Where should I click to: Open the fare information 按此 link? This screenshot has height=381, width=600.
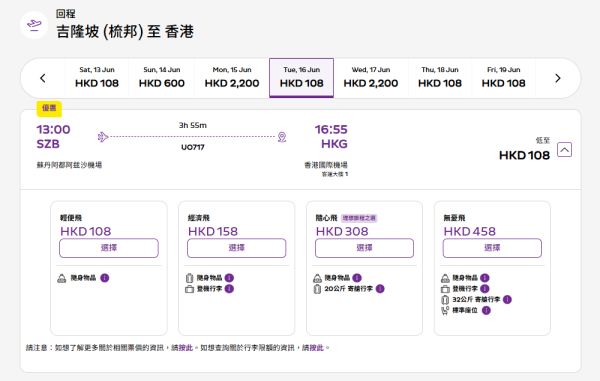pos(186,348)
